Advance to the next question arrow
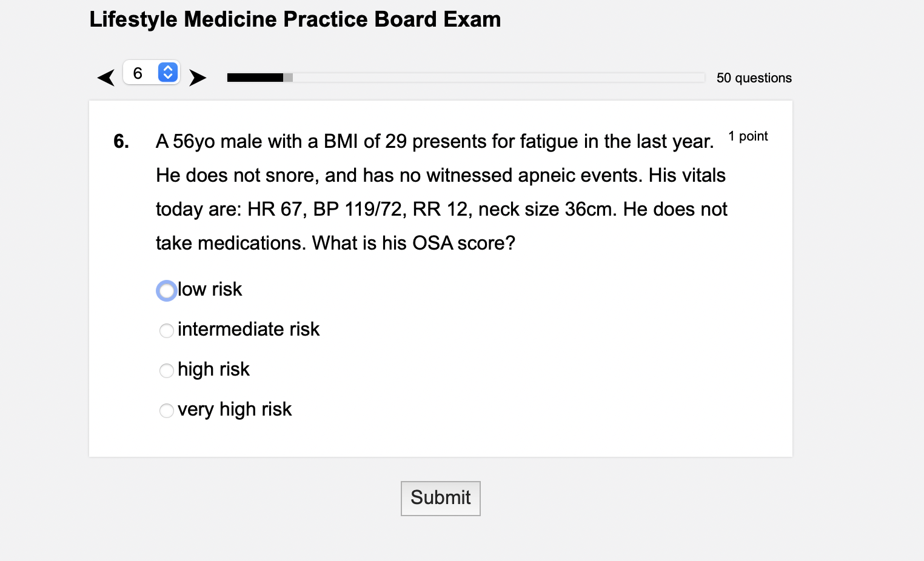Viewport: 924px width, 561px height. (x=198, y=78)
